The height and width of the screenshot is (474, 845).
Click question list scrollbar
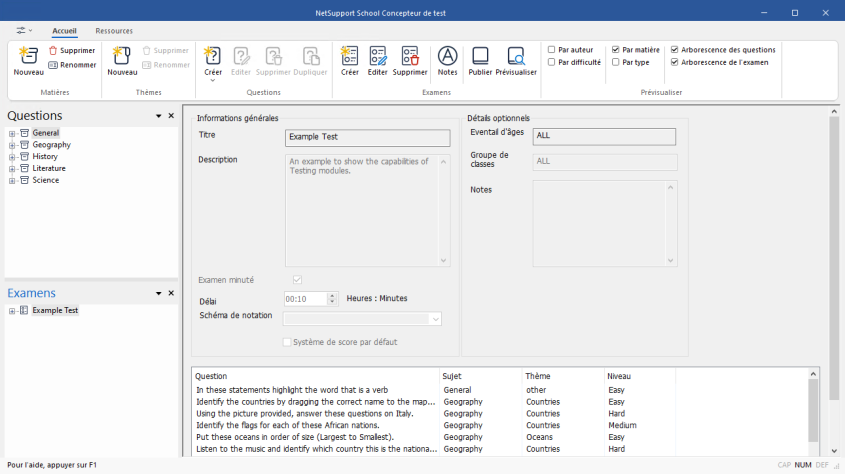point(813,410)
